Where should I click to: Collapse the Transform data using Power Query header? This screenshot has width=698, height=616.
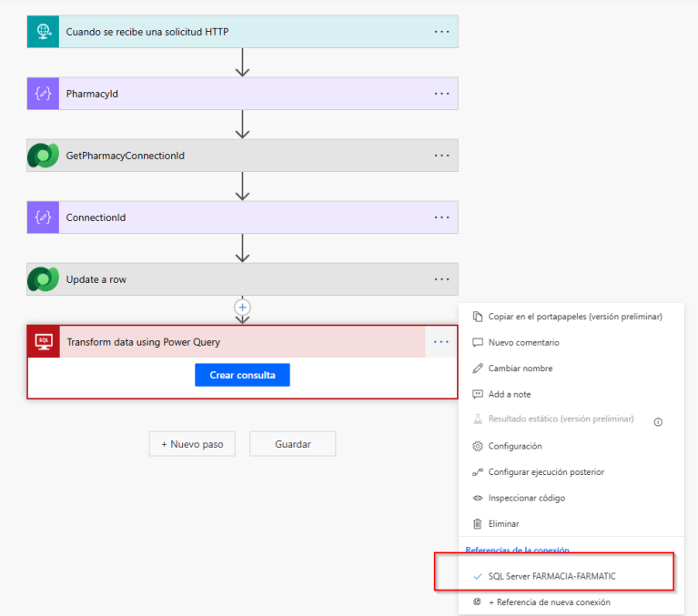[x=243, y=341]
